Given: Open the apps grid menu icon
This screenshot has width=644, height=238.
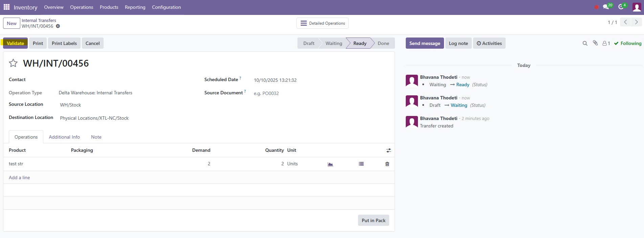Looking at the screenshot, I should [6, 7].
